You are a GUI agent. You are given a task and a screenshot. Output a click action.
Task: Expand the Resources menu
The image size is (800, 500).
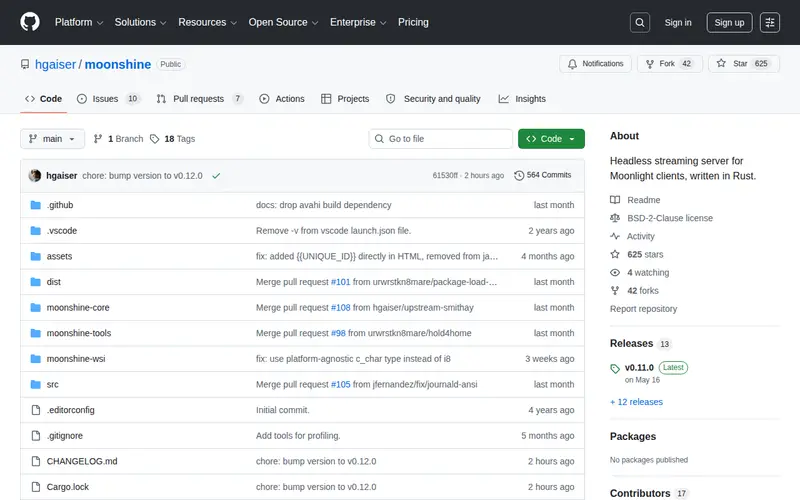pyautogui.click(x=208, y=22)
